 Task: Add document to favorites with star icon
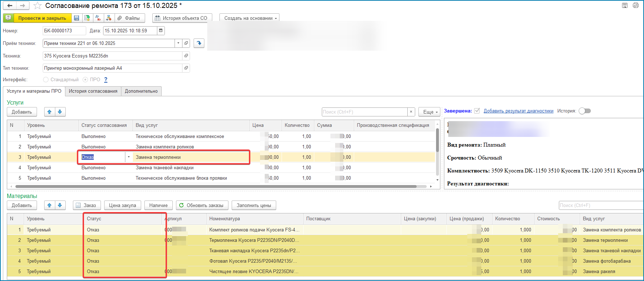[37, 6]
